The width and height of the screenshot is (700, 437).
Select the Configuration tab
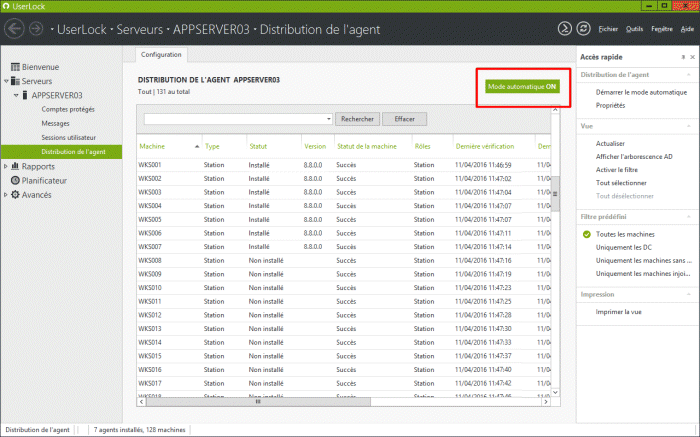(x=161, y=54)
